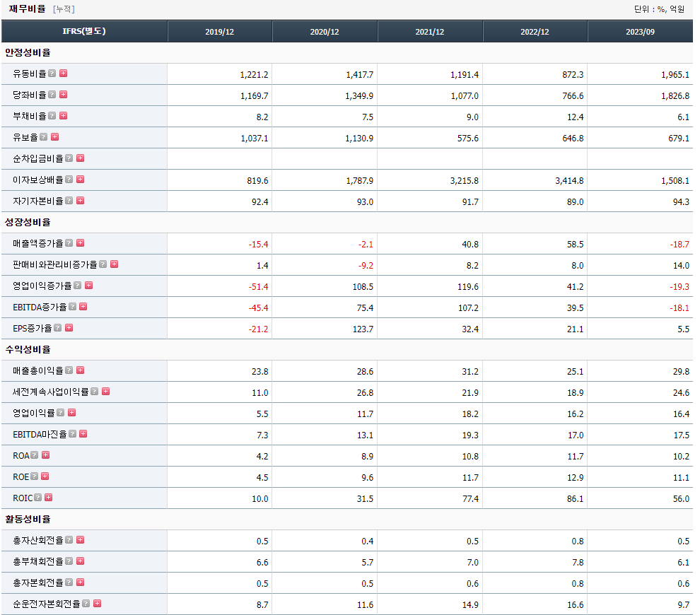
Task: Expand the 순차입금비율 row details
Action: tap(81, 158)
